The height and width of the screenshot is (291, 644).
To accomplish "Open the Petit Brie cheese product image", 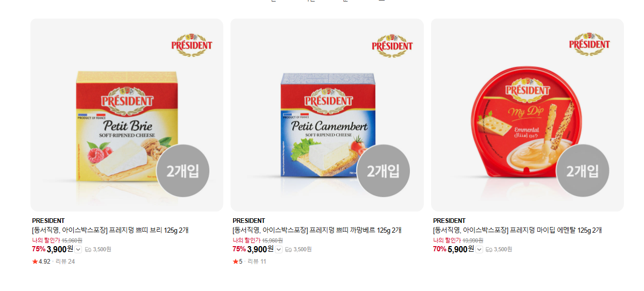I will click(127, 115).
